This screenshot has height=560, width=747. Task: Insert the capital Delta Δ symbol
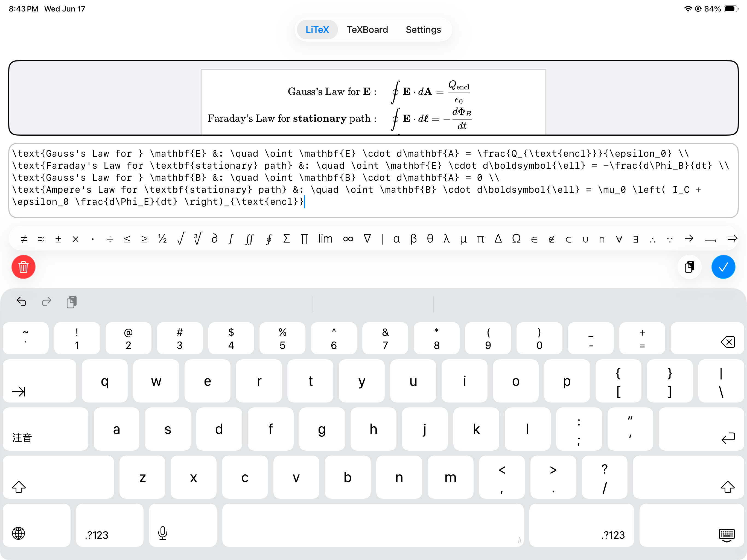coord(498,239)
